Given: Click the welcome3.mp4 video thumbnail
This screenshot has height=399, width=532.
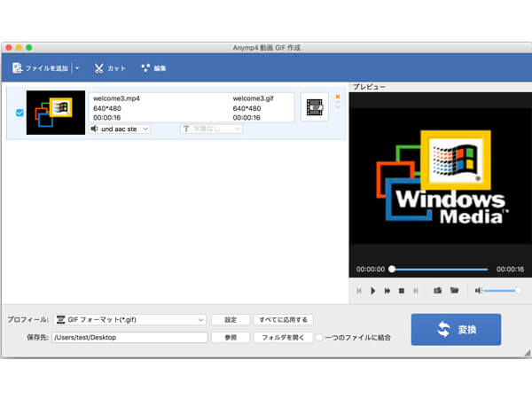Looking at the screenshot, I should pos(56,113).
